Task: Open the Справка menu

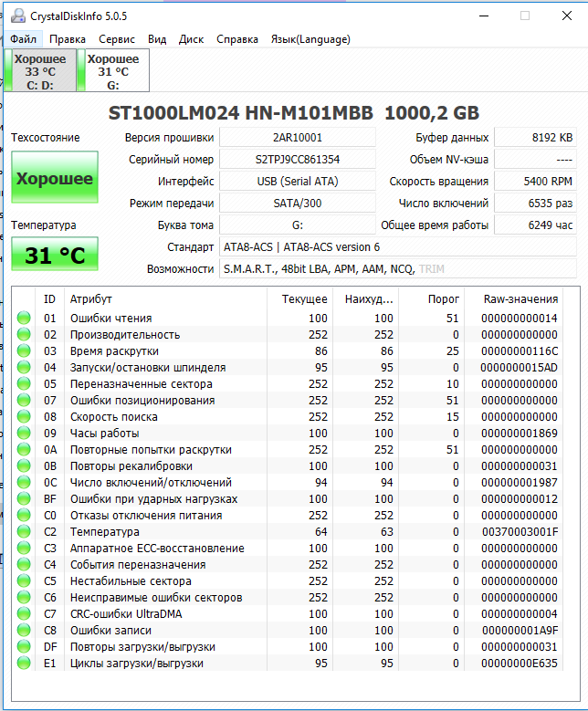Action: point(237,39)
